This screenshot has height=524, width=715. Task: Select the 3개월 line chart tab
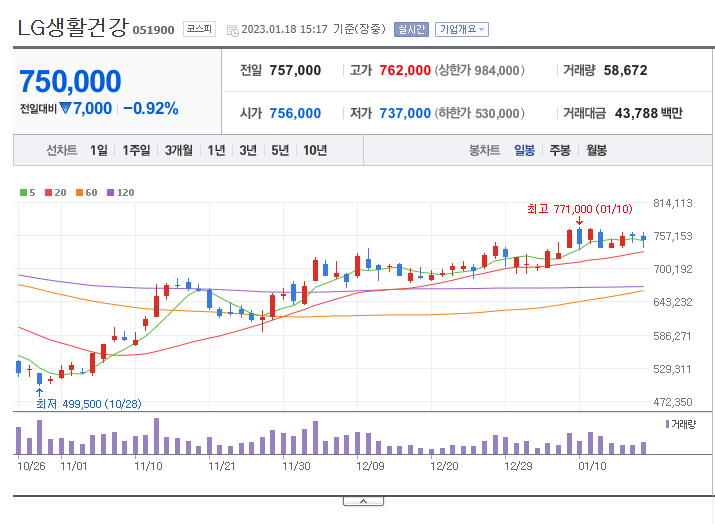tap(178, 150)
